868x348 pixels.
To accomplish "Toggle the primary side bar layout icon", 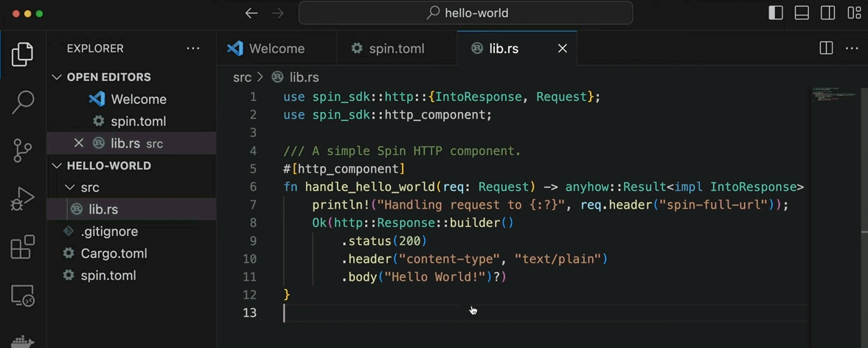I will [x=776, y=13].
